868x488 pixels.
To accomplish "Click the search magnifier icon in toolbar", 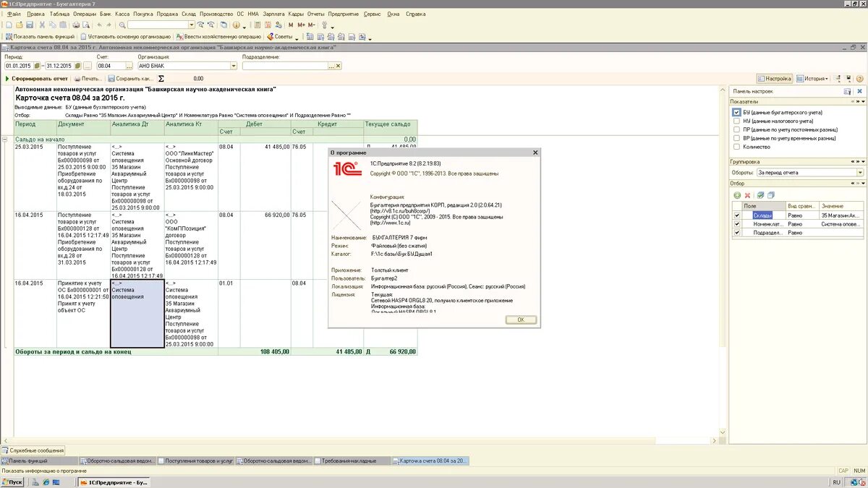I will pos(122,25).
